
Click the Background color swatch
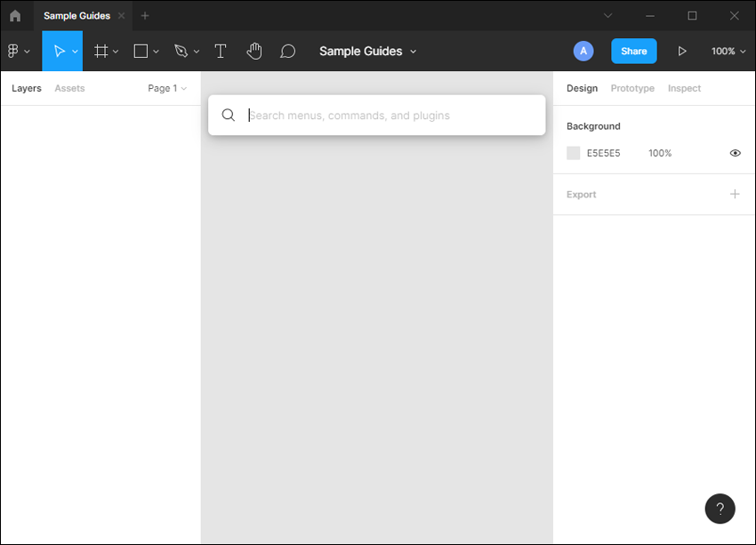click(573, 153)
